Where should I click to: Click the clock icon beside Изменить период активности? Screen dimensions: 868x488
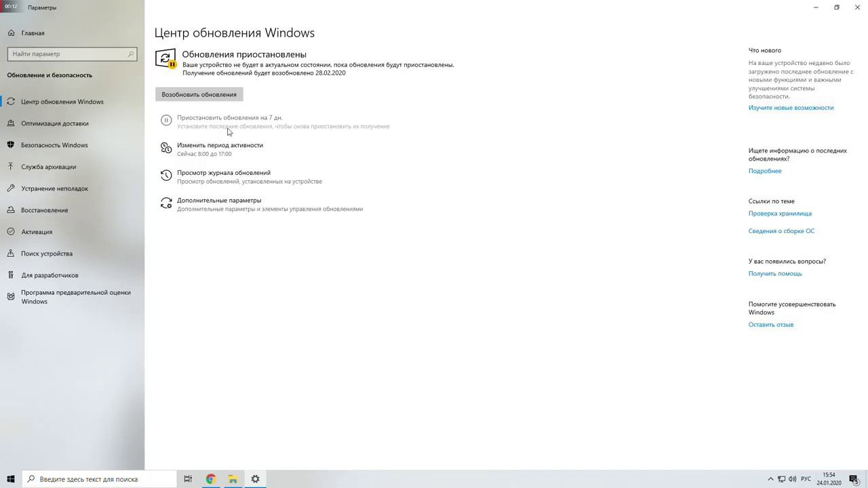[x=166, y=148]
